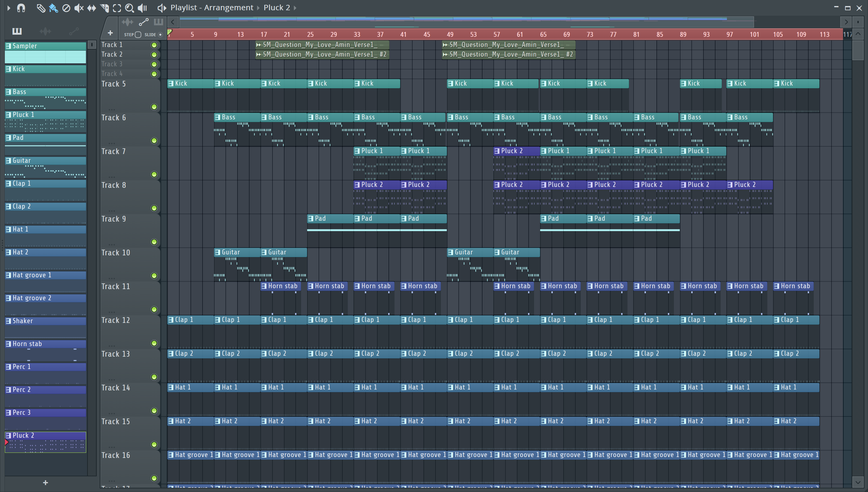Viewport: 868px width, 492px height.
Task: Focus pattern clips piano icon in header
Action: [159, 22]
